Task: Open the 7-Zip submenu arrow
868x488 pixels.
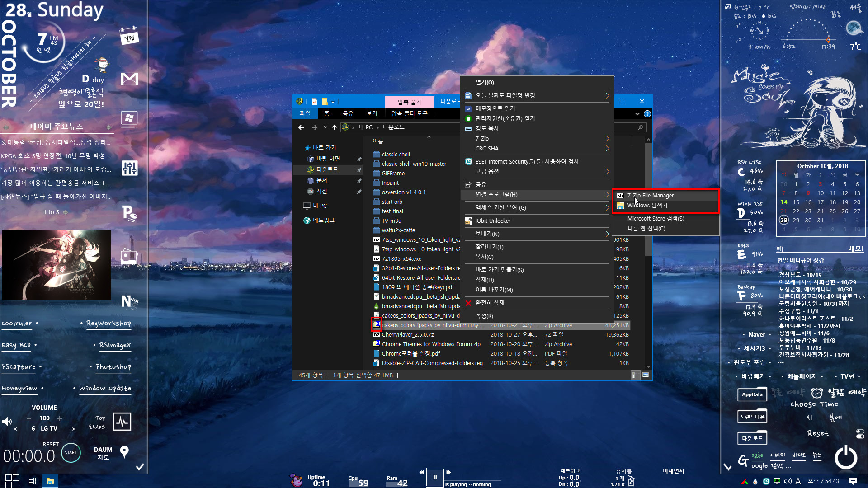Action: (x=607, y=139)
